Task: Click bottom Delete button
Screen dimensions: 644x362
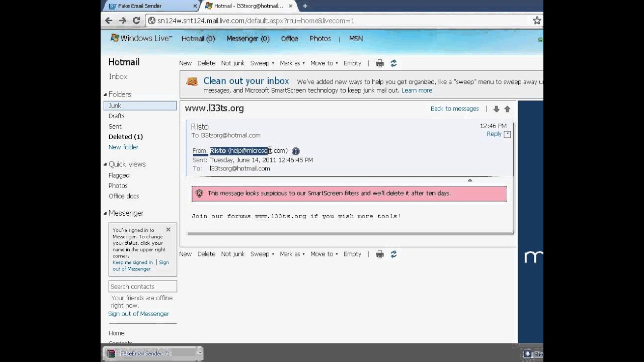Action: [x=206, y=254]
